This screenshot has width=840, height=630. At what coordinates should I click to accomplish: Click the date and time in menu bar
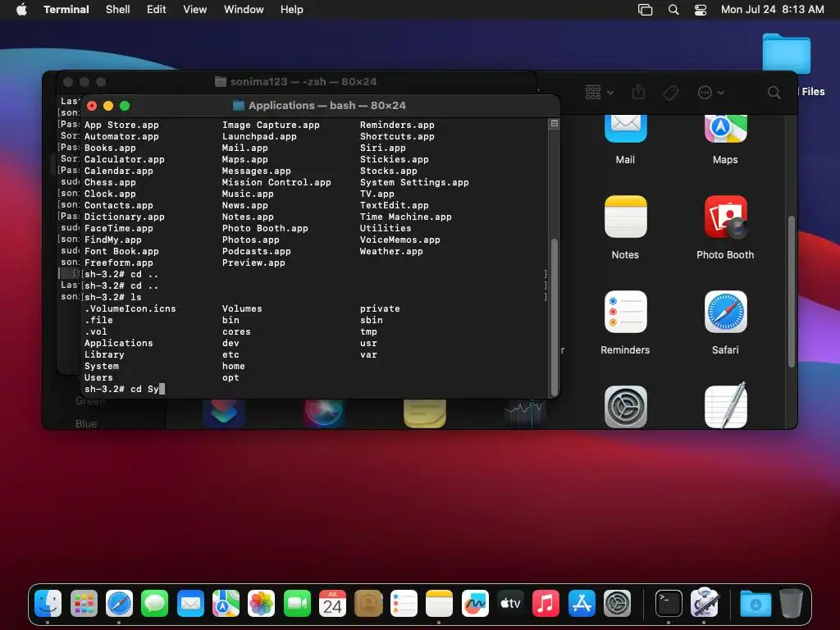(772, 9)
